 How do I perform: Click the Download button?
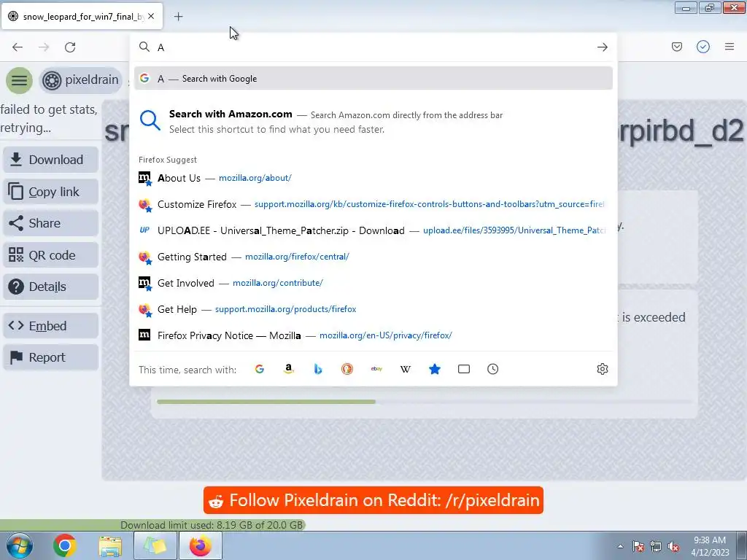click(51, 160)
